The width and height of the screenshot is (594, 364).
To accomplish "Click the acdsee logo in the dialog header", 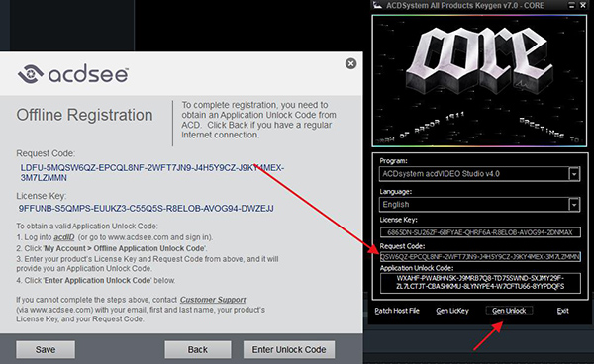I will click(x=72, y=74).
